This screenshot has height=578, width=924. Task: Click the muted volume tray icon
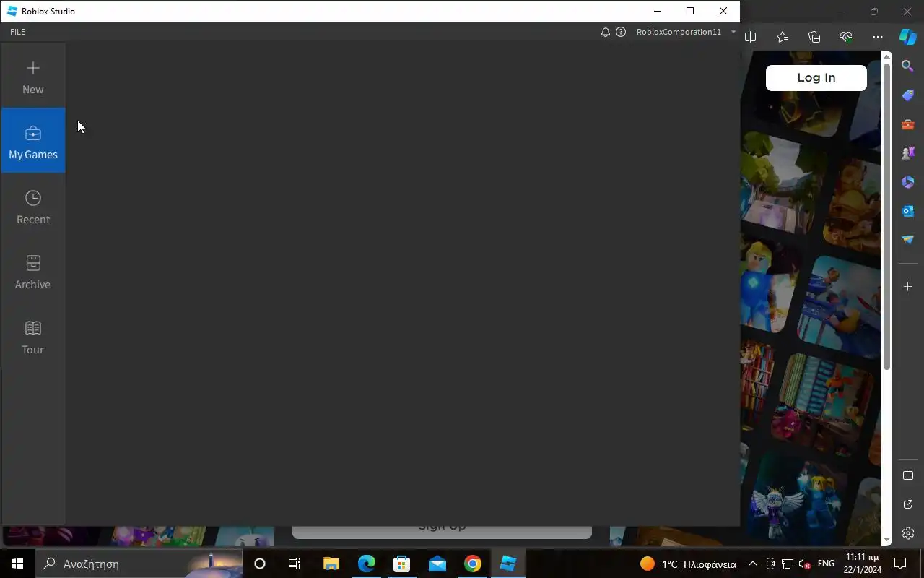point(804,564)
